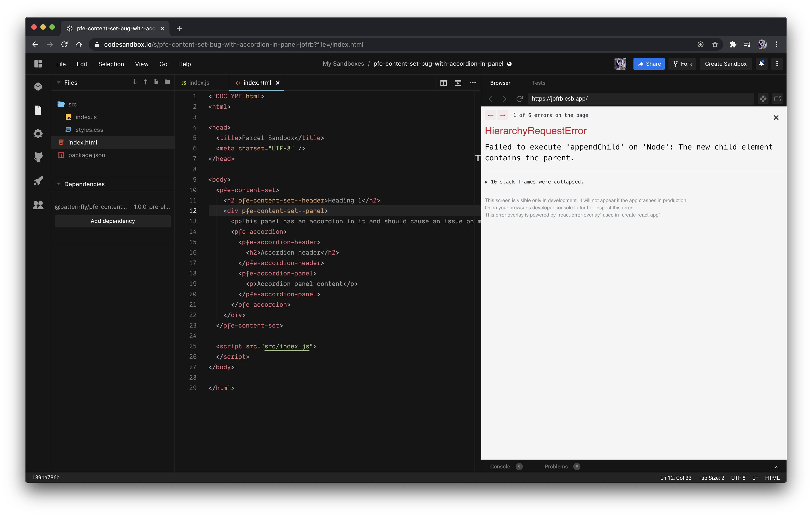Image resolution: width=812 pixels, height=516 pixels.
Task: Open the Live collaboration people icon
Action: [38, 205]
